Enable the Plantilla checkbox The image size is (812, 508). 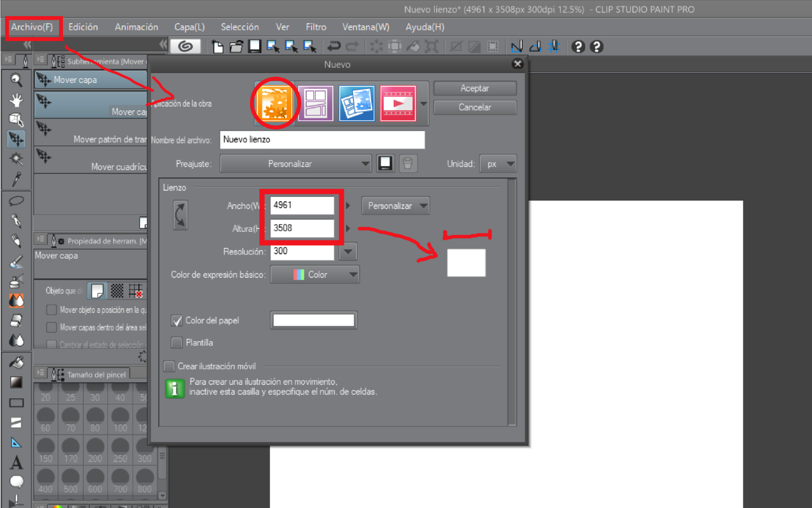[x=176, y=342]
